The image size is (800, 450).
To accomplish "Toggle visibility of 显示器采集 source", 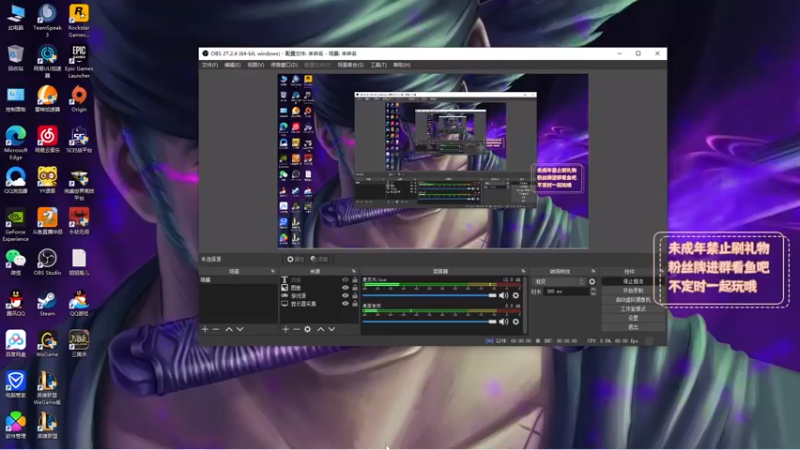I will 345,304.
